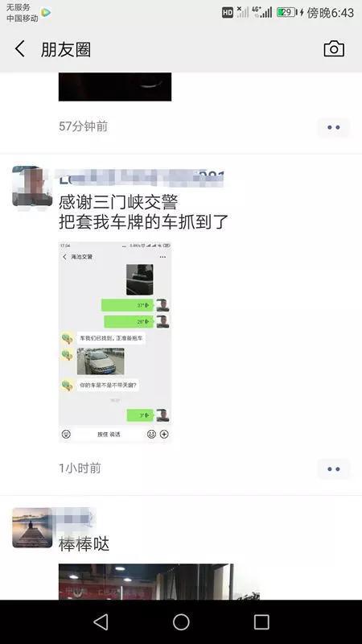The width and height of the screenshot is (362, 644).
Task: Tap the 朋友圈 title in header
Action: (x=66, y=49)
